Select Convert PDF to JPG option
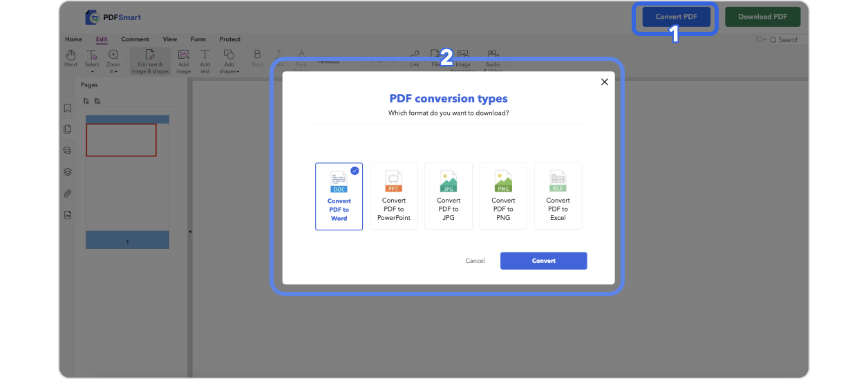This screenshot has width=868, height=379. [x=448, y=196]
